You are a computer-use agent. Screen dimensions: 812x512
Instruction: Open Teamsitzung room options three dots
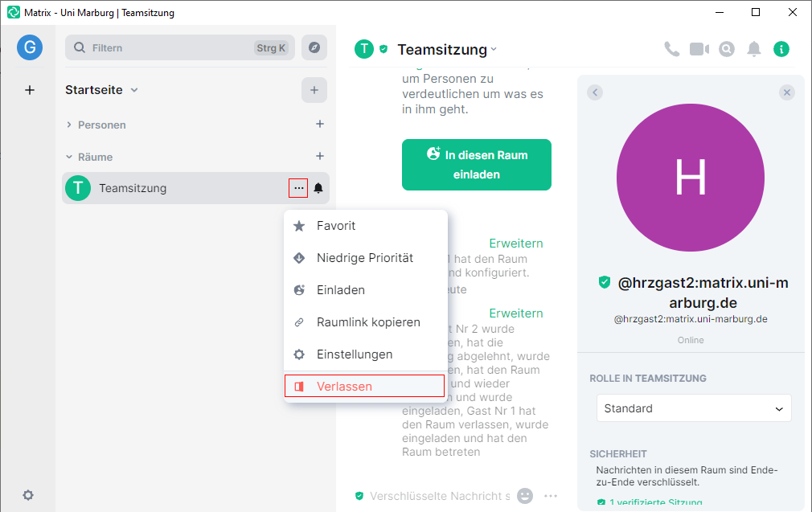(298, 188)
